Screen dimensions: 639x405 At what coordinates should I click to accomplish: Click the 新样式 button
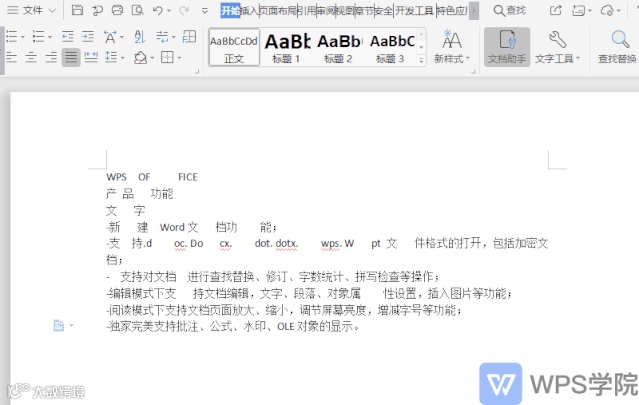click(x=452, y=47)
